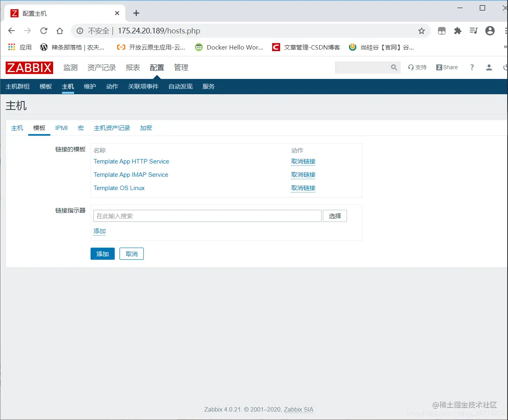Image resolution: width=508 pixels, height=420 pixels.
Task: Switch to the IPMI tab
Action: [x=62, y=128]
